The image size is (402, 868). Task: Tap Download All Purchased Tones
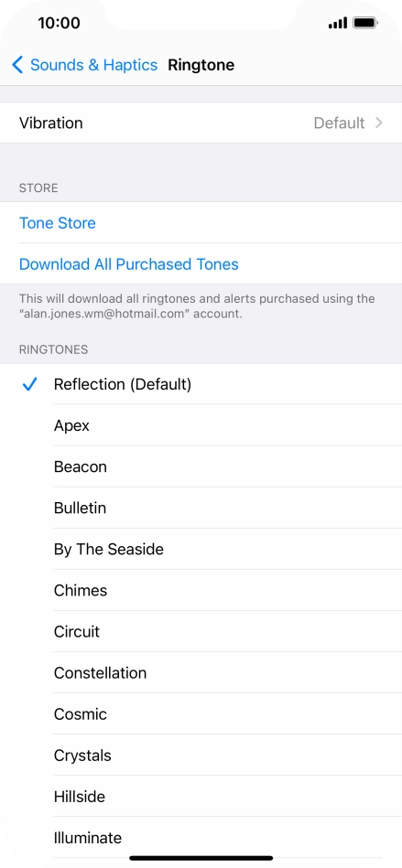[128, 264]
